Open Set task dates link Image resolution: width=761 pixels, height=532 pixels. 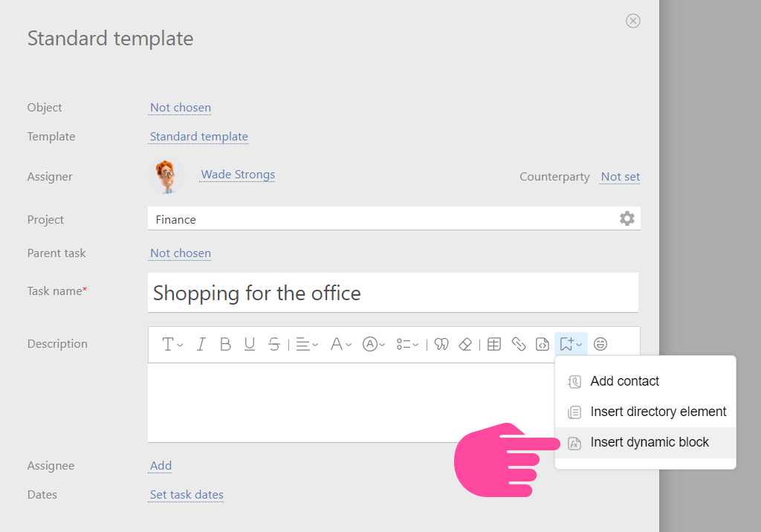(x=187, y=495)
